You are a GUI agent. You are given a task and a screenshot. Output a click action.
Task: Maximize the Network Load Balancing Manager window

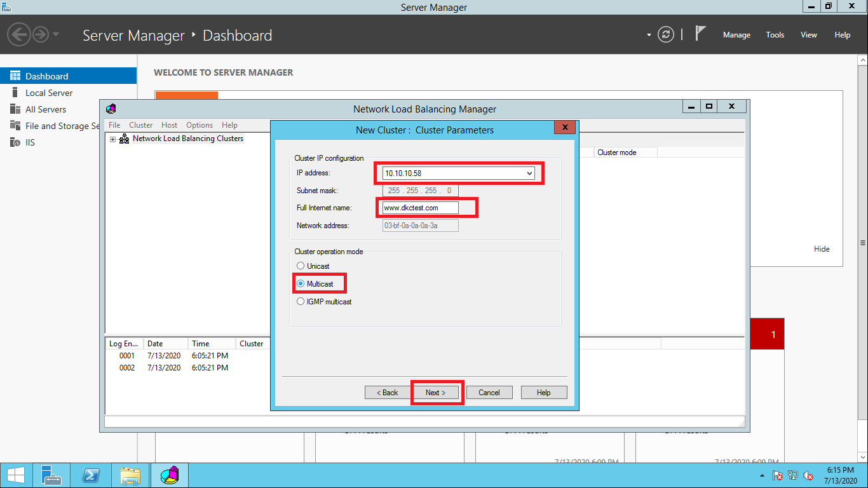click(x=709, y=107)
